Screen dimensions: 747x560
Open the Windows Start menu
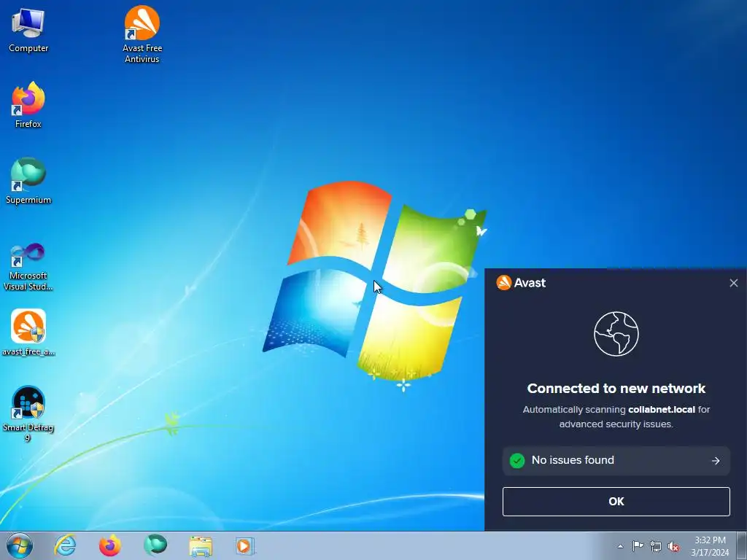pos(20,545)
